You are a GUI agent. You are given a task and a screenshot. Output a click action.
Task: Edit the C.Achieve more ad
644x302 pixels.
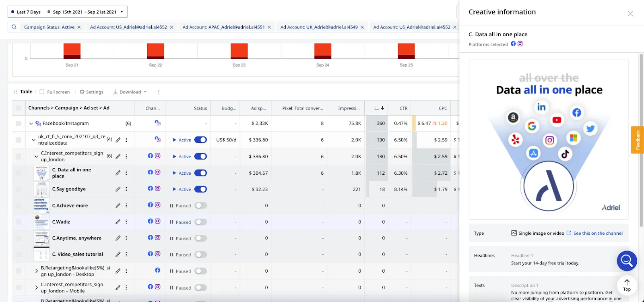pos(118,205)
